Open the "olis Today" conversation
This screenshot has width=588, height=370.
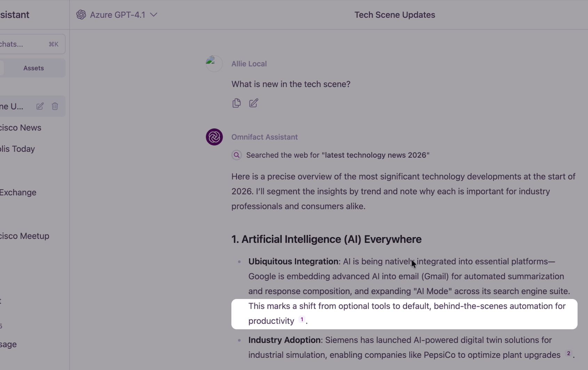(17, 149)
